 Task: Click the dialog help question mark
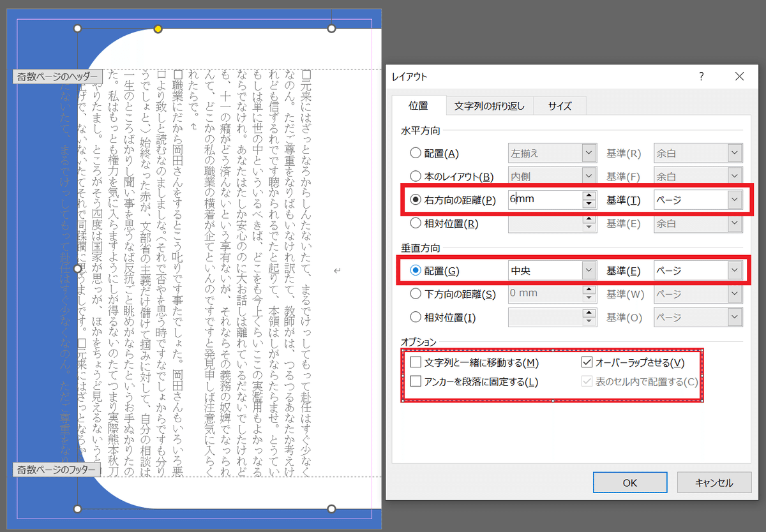click(702, 77)
